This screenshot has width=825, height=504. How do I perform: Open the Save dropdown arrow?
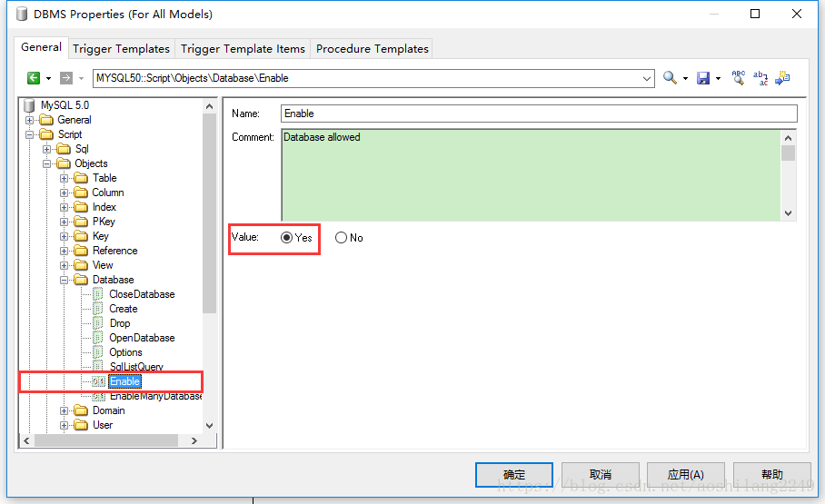(718, 78)
